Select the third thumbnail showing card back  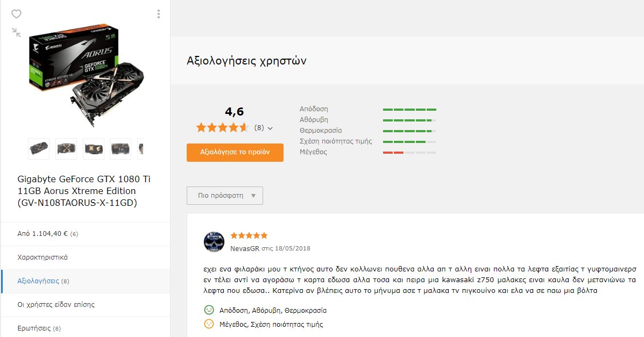pyautogui.click(x=93, y=148)
